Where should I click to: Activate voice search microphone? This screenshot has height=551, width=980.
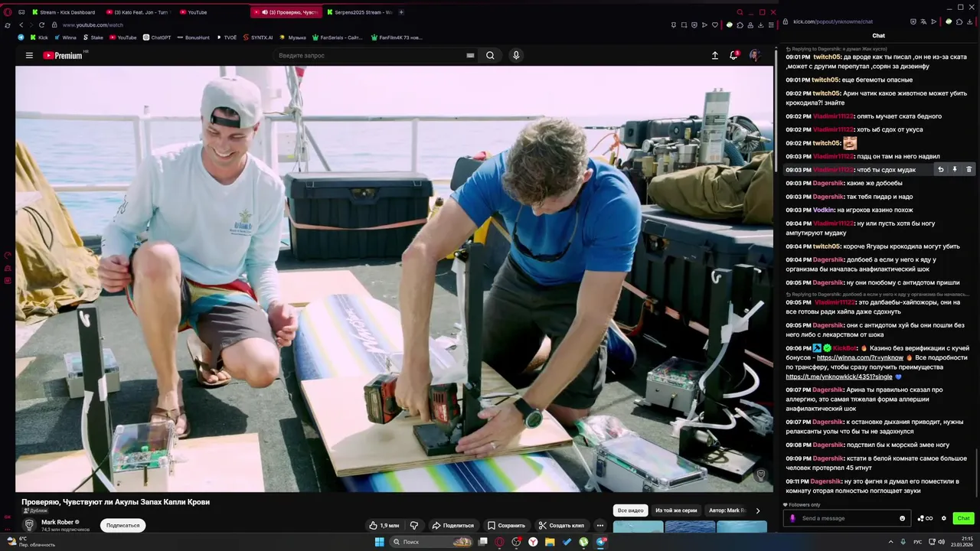point(516,55)
